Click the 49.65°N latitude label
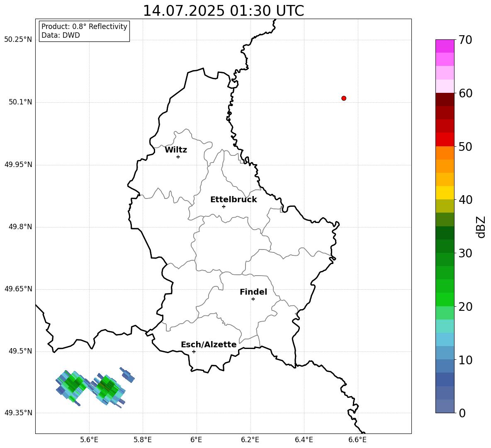This screenshot has height=448, width=491. [x=18, y=289]
